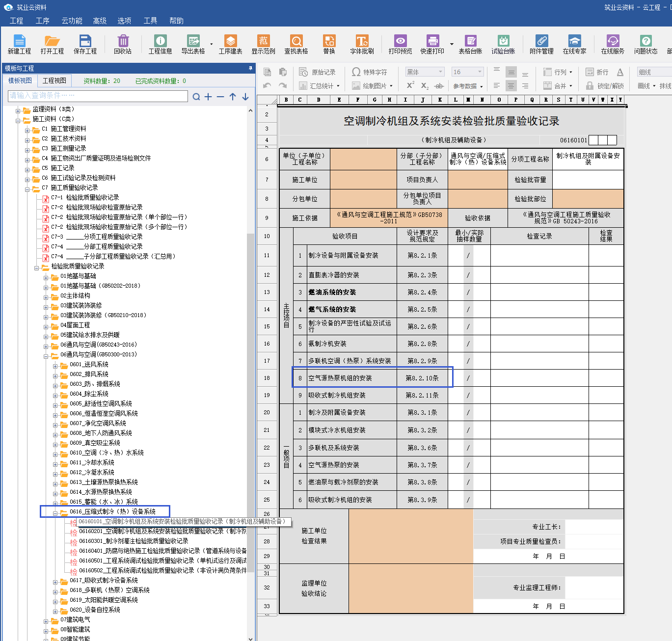Click the 导出表格 export table icon
Screen dimensions: 672x641
[x=193, y=44]
